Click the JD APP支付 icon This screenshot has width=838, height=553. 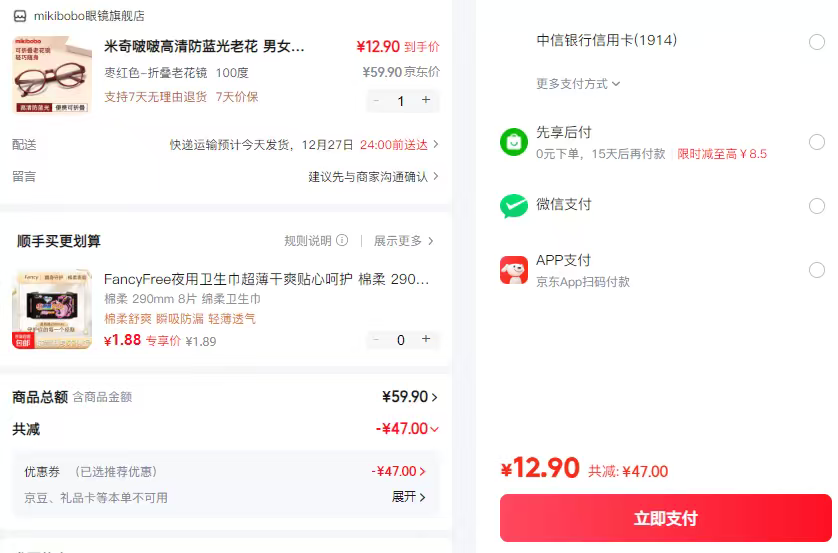[x=513, y=270]
